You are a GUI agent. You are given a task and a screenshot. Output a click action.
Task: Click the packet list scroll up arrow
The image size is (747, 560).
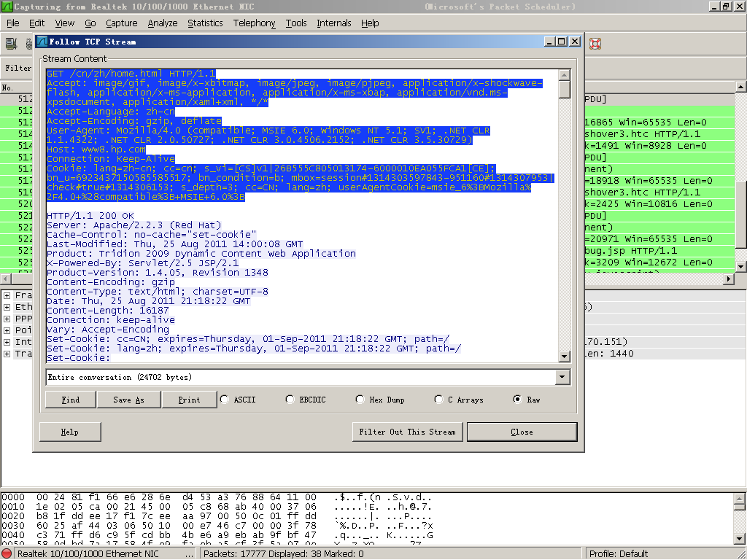pyautogui.click(x=740, y=87)
